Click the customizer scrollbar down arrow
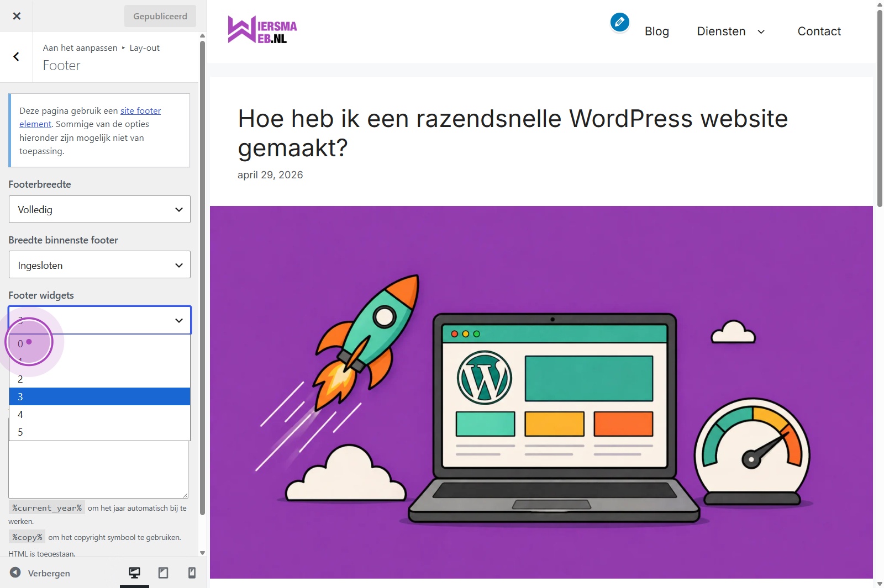The image size is (884, 588). coord(202,553)
